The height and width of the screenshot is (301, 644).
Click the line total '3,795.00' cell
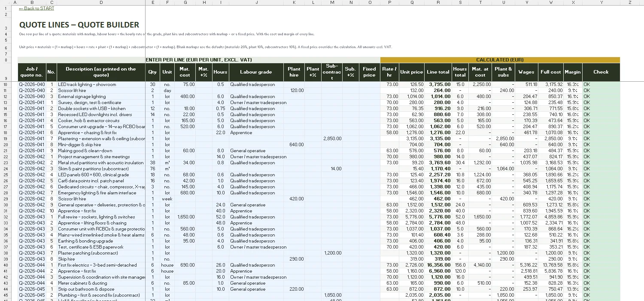pyautogui.click(x=438, y=84)
